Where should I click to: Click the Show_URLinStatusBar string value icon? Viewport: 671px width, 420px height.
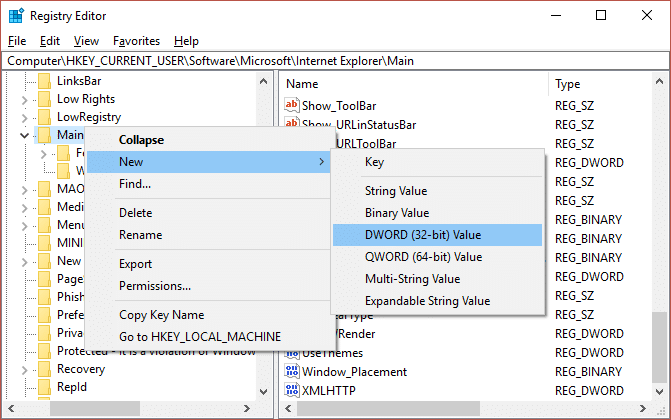292,123
